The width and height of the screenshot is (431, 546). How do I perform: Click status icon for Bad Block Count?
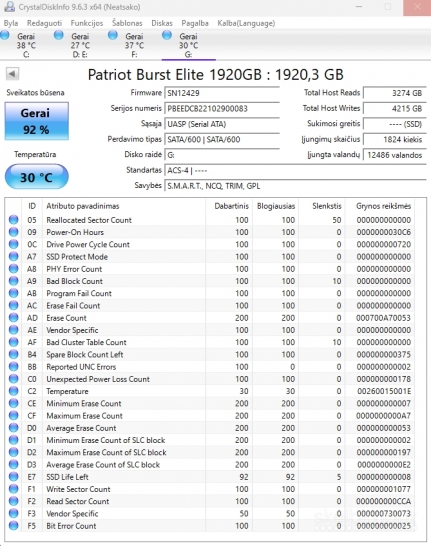(x=14, y=281)
